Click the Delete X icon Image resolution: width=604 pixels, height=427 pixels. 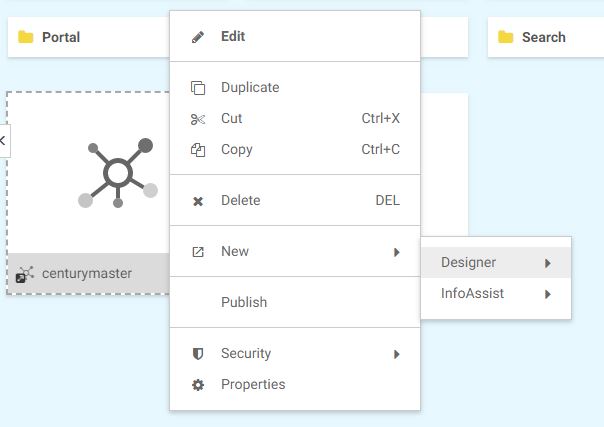(x=198, y=201)
